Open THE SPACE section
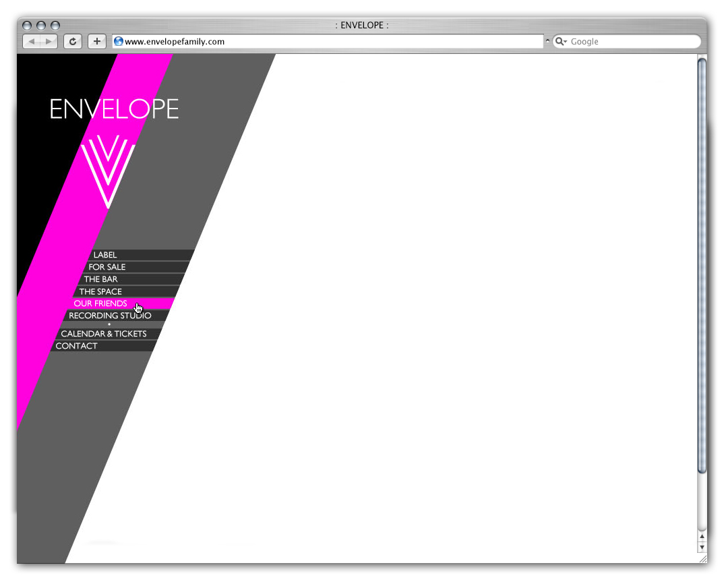The image size is (724, 588). pos(100,291)
